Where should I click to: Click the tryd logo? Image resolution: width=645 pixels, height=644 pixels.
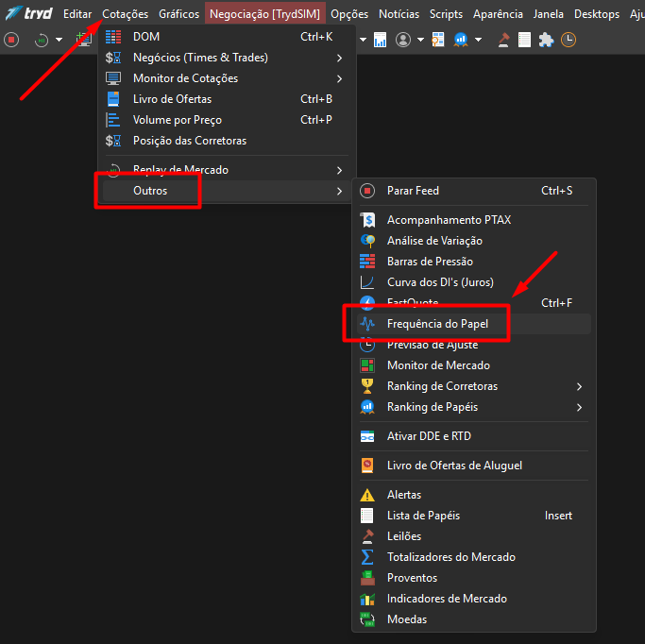pyautogui.click(x=29, y=13)
